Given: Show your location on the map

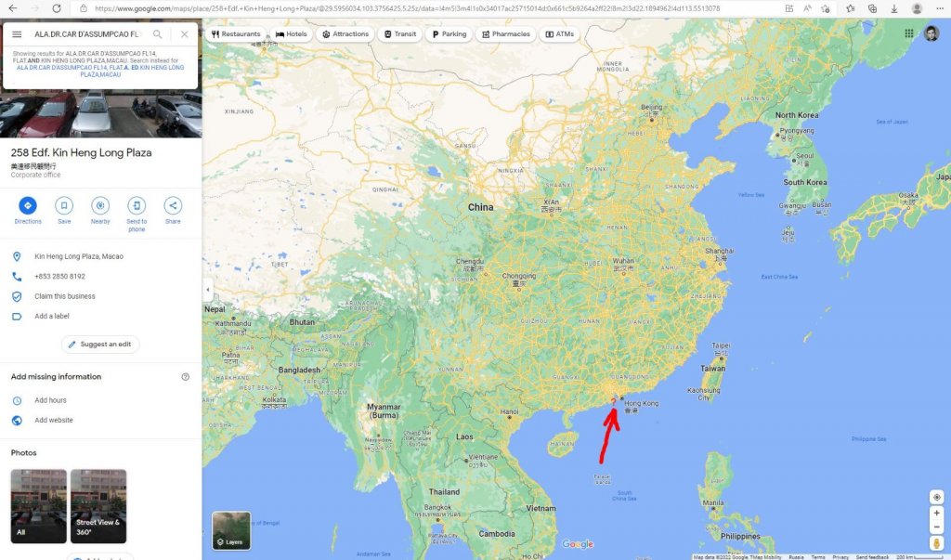Looking at the screenshot, I should 937,497.
